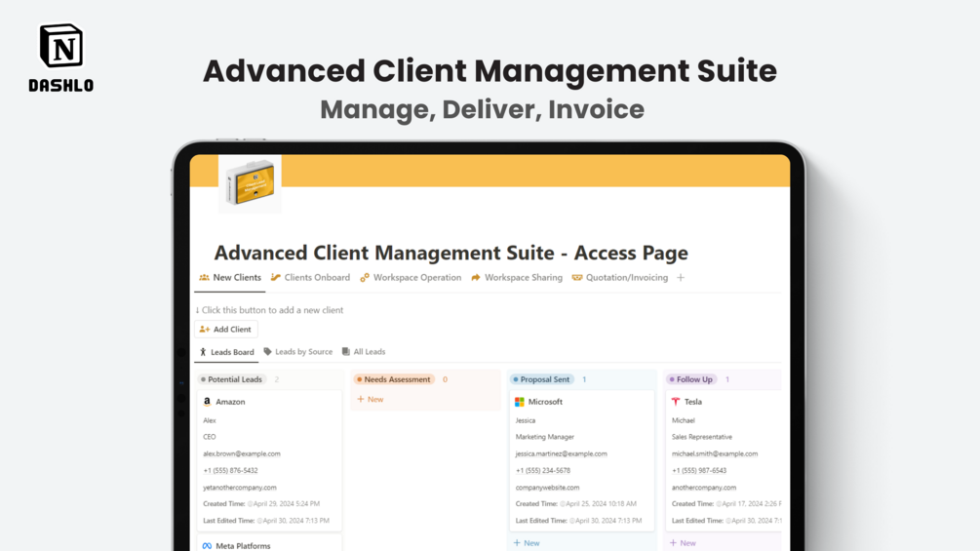980x551 pixels.
Task: Open the New Clients tab
Action: pyautogui.click(x=230, y=277)
